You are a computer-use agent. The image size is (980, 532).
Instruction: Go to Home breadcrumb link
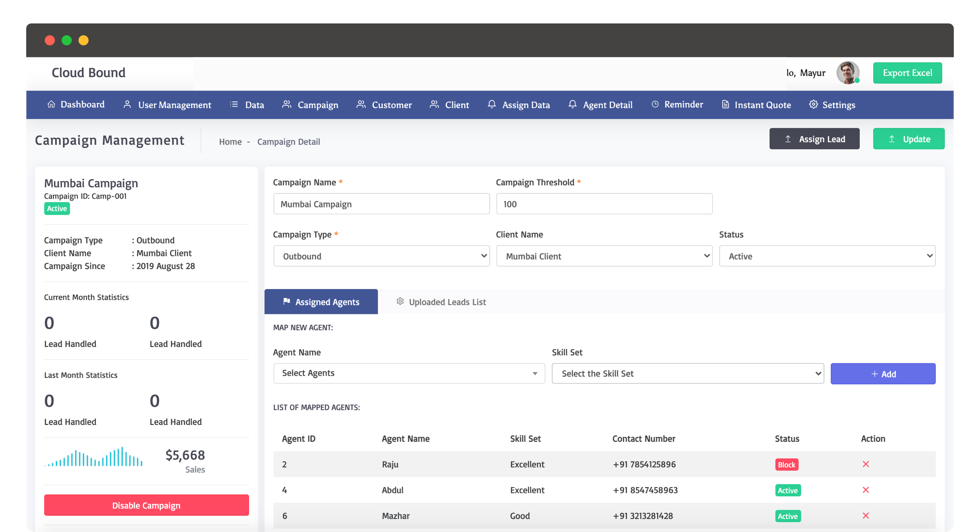230,141
